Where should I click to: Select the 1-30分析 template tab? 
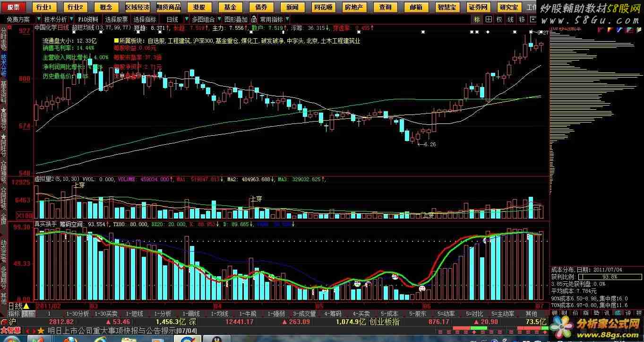pos(77,314)
